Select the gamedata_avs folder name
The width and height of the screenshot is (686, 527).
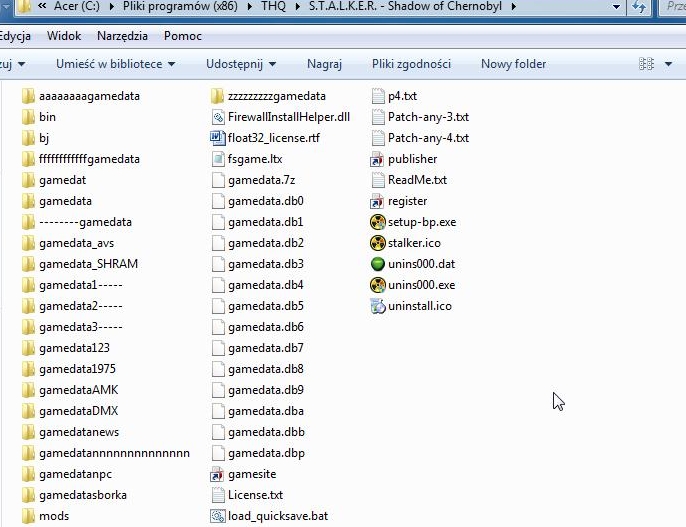tap(77, 243)
